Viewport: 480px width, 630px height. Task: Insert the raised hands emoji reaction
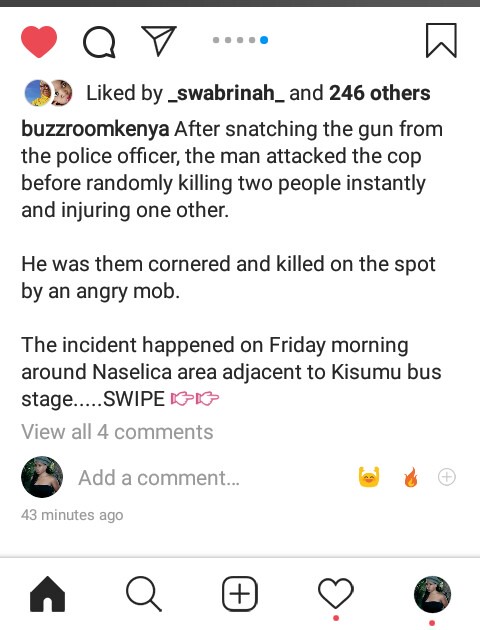tap(369, 477)
